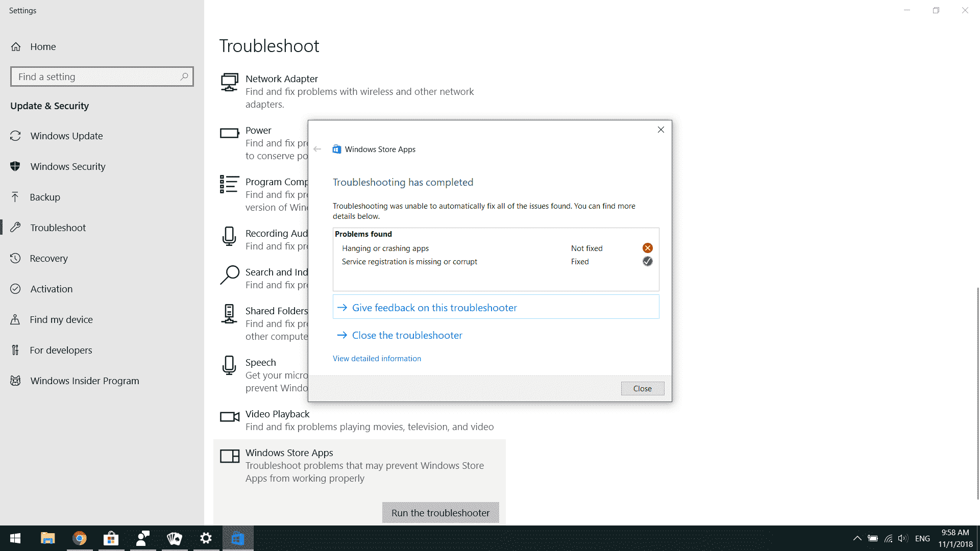
Task: Click the Recording Audio microphone icon
Action: click(229, 236)
